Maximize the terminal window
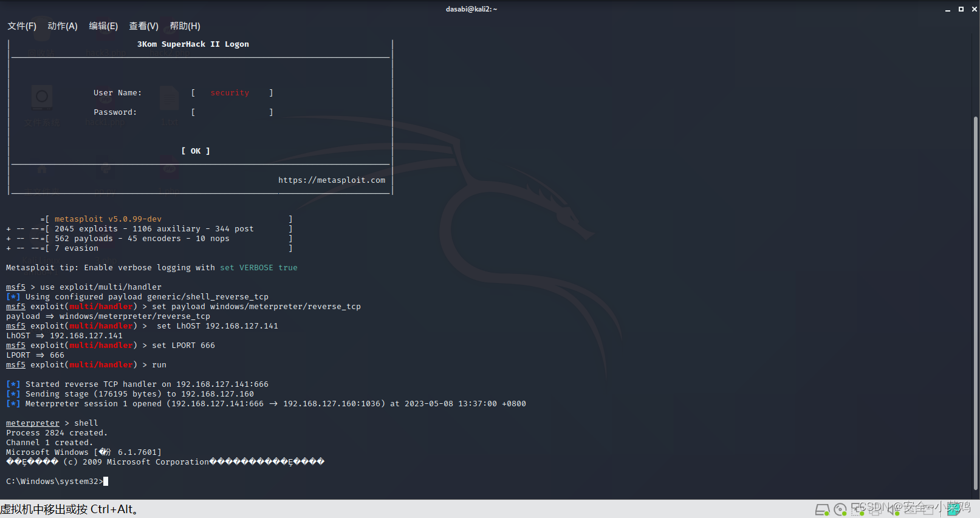Viewport: 980px width, 518px height. click(x=961, y=9)
